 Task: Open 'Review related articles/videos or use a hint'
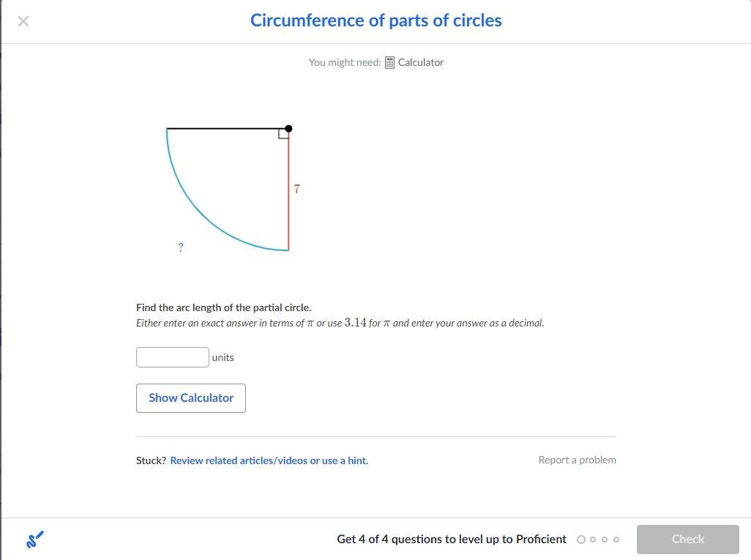click(269, 460)
